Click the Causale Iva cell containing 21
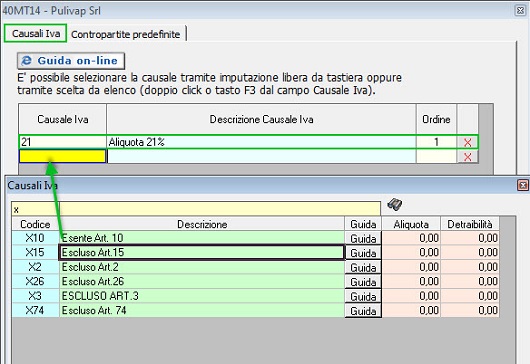Image resolution: width=530 pixels, height=364 pixels. [x=63, y=142]
